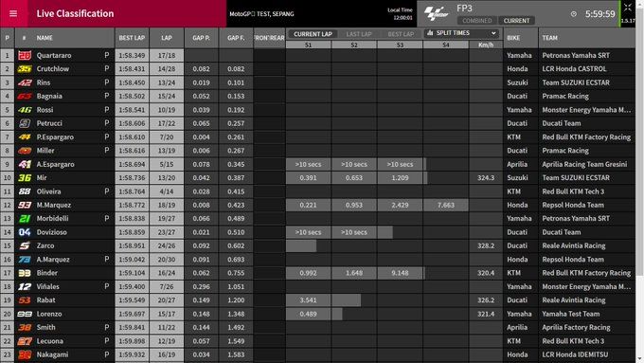This screenshot has height=363, width=644.
Task: Open the SPLIT TIMES dropdown
Action: 461,33
